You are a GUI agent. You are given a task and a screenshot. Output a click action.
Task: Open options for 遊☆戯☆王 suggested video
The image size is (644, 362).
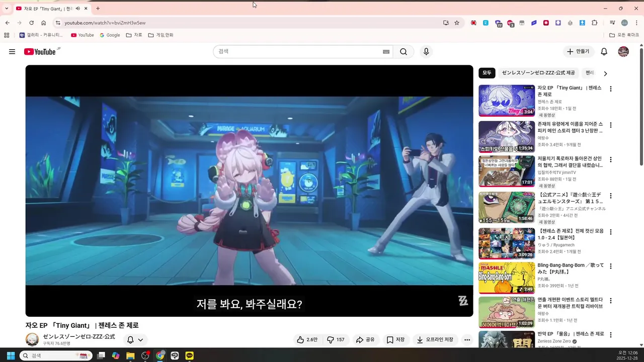click(x=611, y=196)
